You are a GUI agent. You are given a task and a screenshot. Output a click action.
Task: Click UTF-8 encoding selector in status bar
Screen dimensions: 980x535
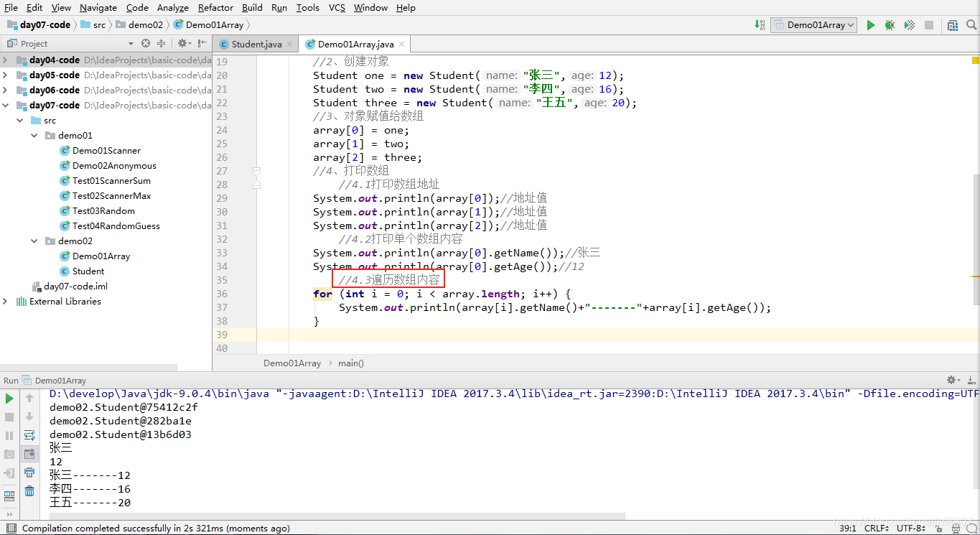pos(912,528)
